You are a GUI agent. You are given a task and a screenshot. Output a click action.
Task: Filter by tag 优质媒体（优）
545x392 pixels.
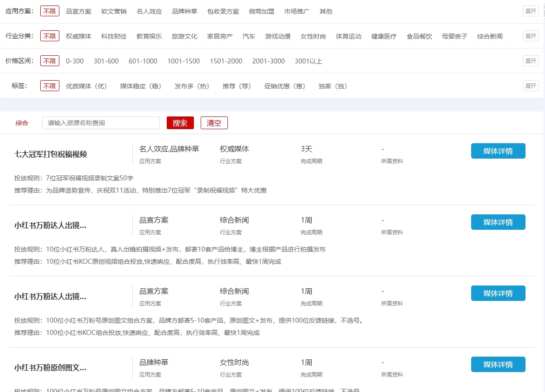pos(87,86)
